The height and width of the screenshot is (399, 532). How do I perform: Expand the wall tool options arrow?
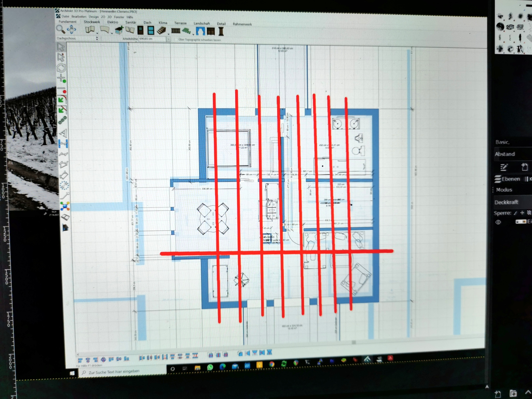click(97, 33)
